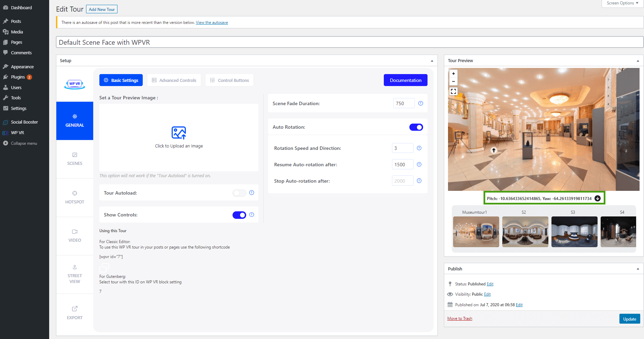Open the Documentation page

tap(406, 80)
